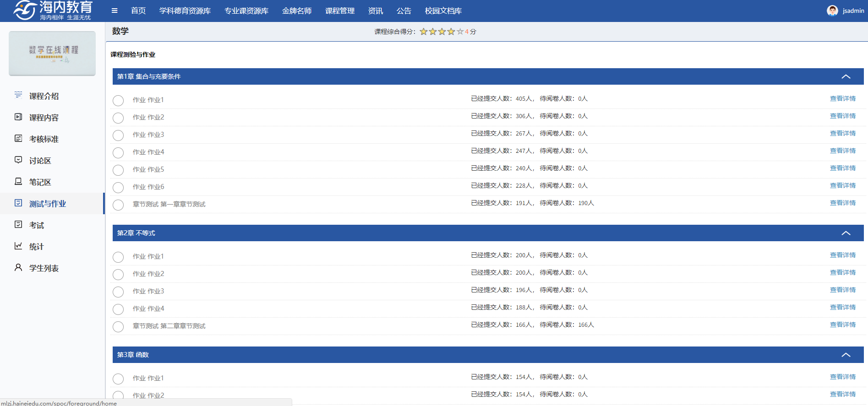Click the 海内教育 logo
The image size is (868, 406).
coord(53,11)
